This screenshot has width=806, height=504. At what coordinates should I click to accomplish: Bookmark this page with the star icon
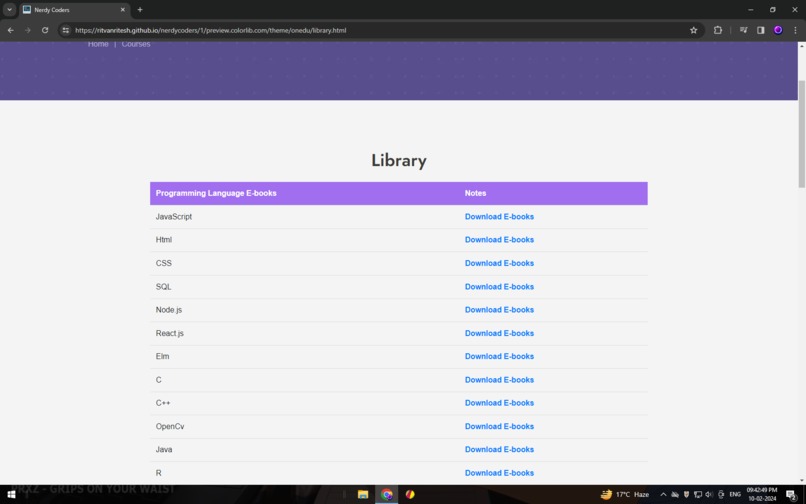693,30
